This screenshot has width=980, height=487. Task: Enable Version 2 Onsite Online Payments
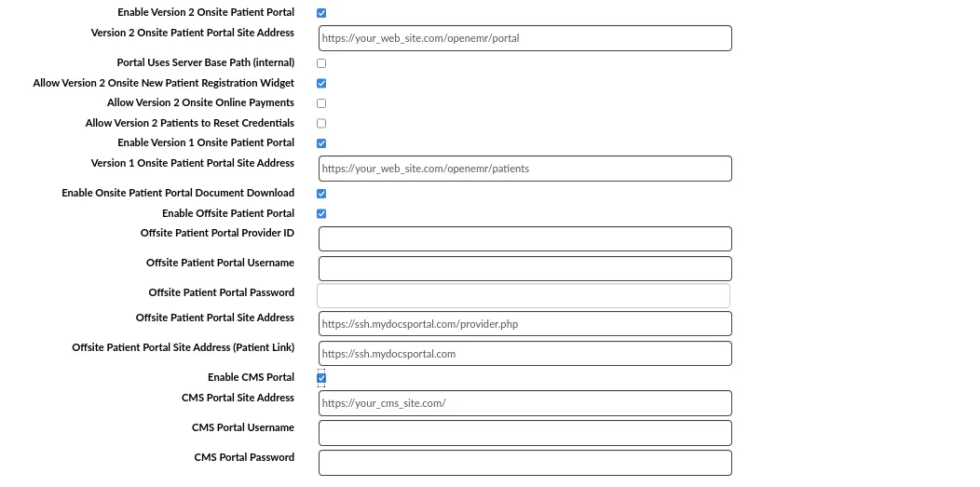[x=321, y=103]
